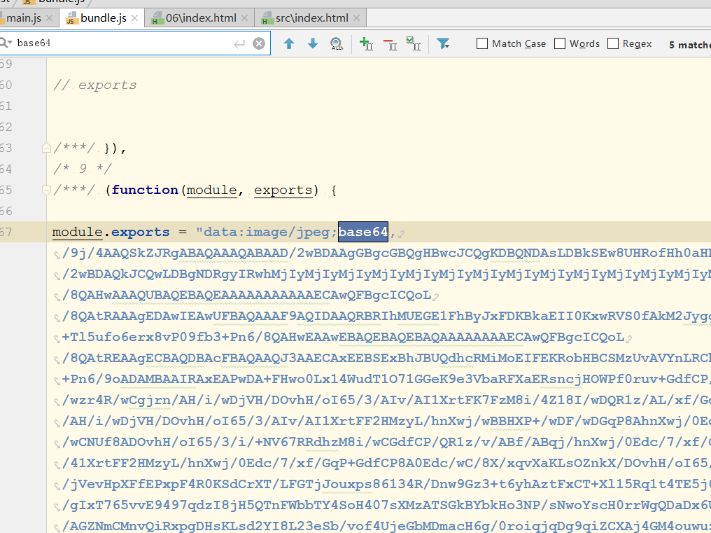
Task: Go to next search occurrence arrow
Action: [x=312, y=44]
